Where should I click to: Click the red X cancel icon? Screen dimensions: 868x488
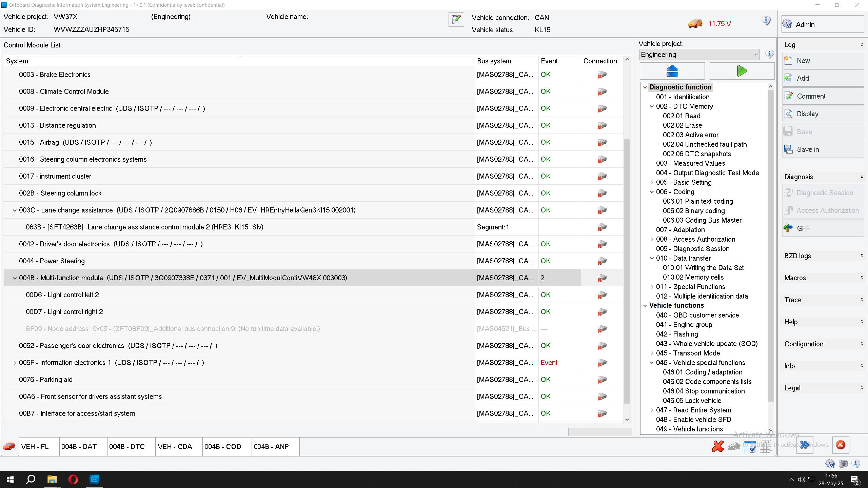pyautogui.click(x=717, y=446)
